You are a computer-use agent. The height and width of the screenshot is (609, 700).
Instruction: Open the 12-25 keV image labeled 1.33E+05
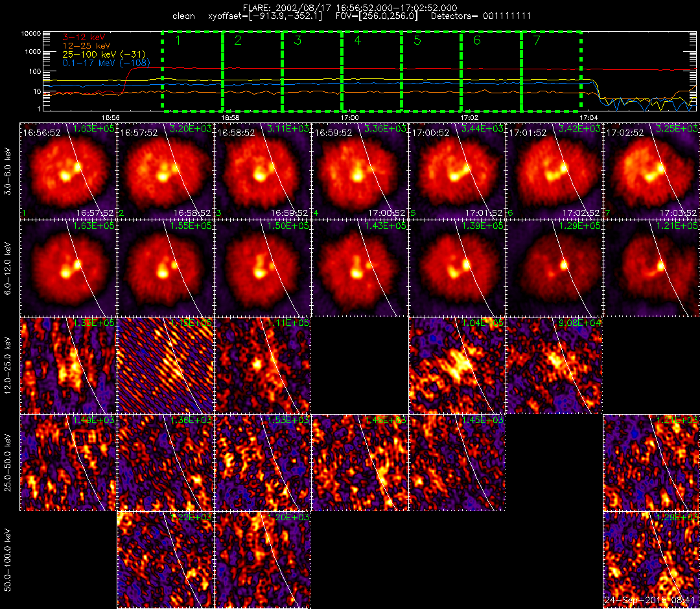click(68, 366)
